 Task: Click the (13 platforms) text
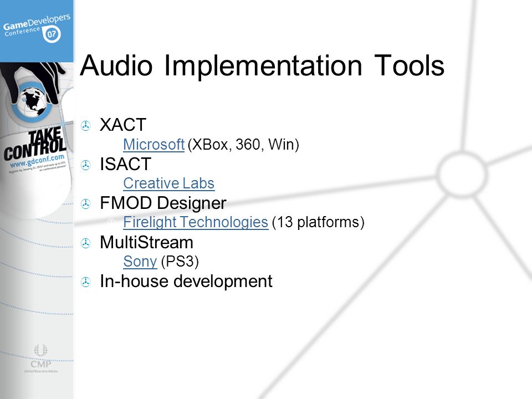318,222
